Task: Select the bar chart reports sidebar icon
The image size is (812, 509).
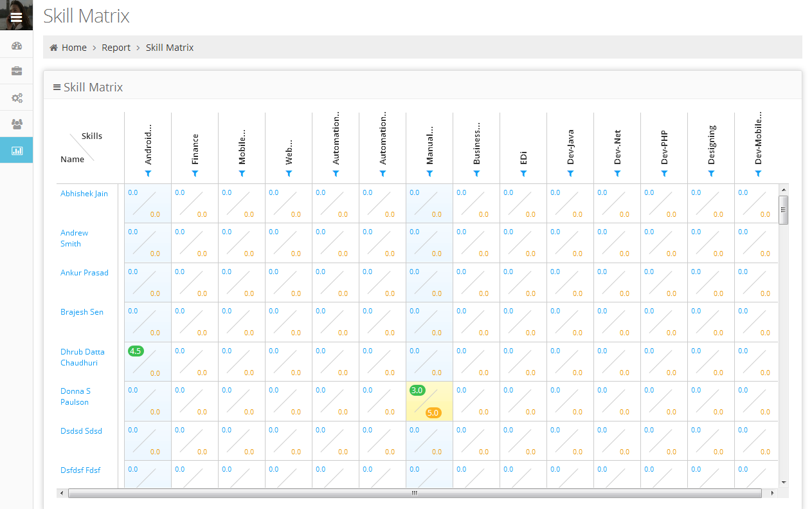Action: pyautogui.click(x=17, y=151)
